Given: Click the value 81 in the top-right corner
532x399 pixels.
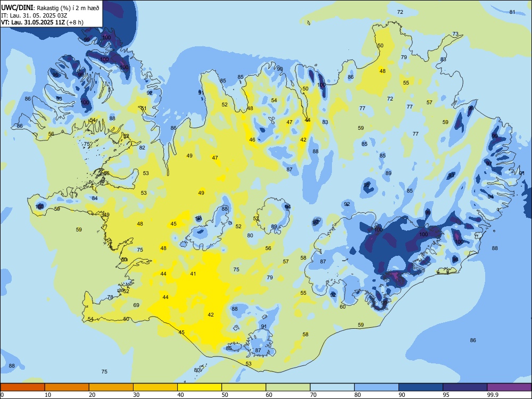Looking at the screenshot, I should click(512, 12).
